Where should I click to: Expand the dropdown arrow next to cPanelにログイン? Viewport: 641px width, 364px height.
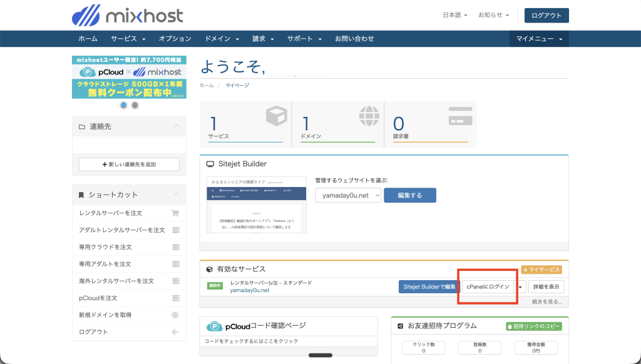(521, 287)
